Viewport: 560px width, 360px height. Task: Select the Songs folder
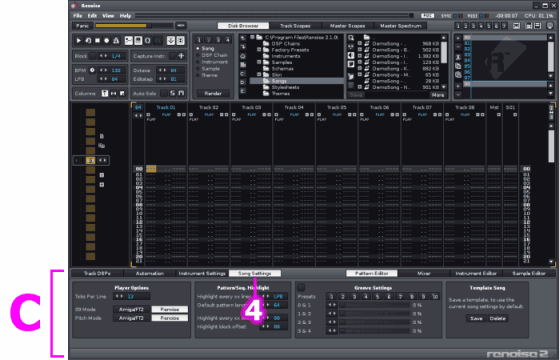[x=296, y=81]
